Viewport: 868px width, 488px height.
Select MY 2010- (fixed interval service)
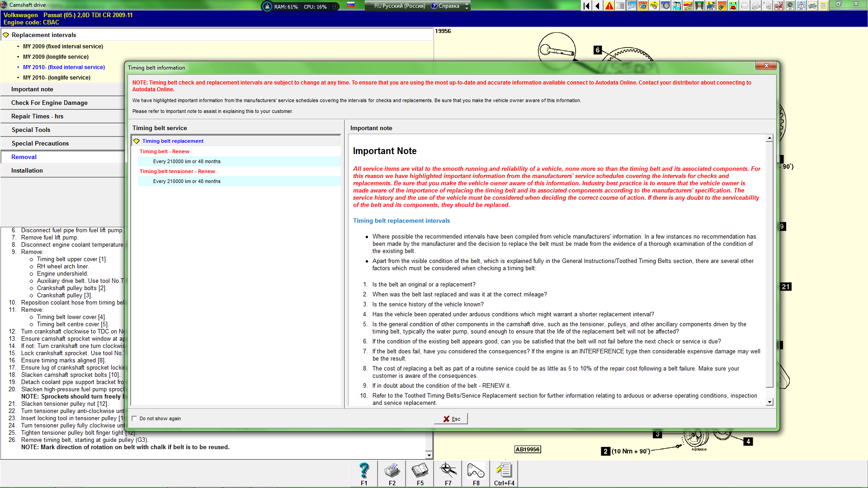coord(64,67)
